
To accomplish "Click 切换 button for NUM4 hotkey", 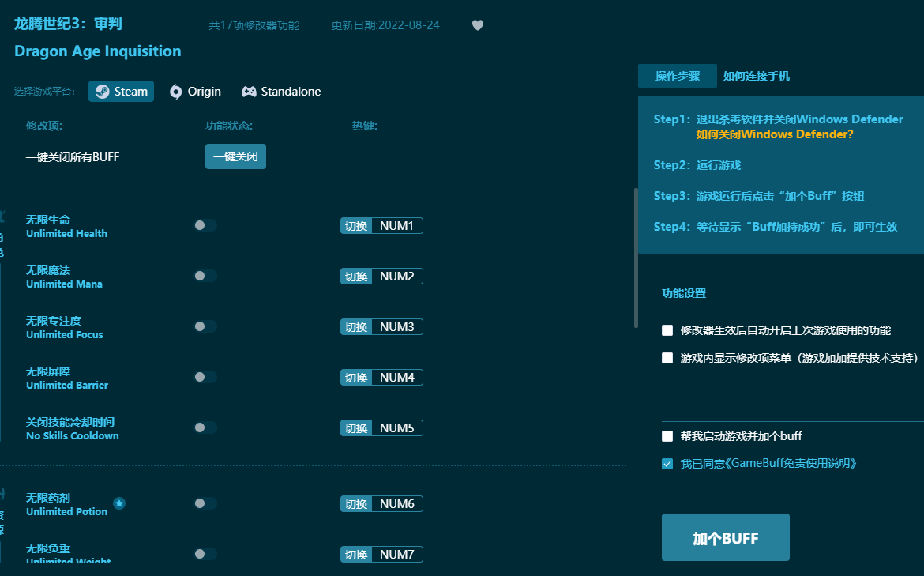I will tap(356, 378).
